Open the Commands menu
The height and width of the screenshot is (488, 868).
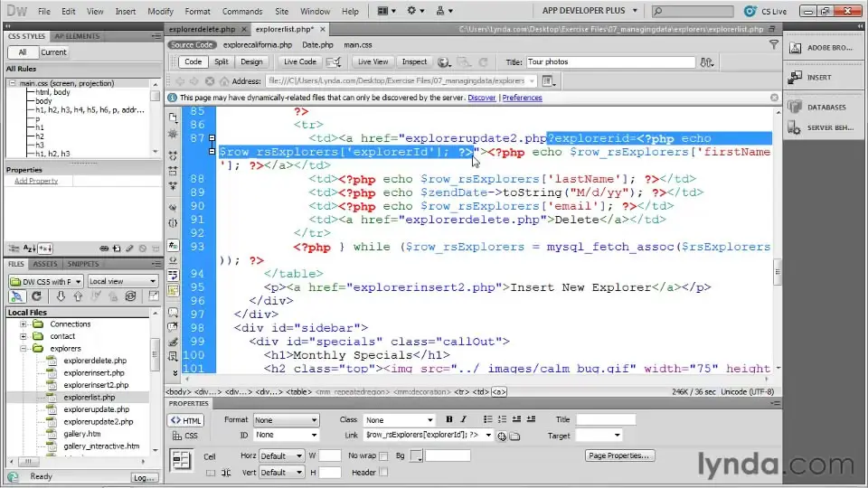tap(242, 11)
